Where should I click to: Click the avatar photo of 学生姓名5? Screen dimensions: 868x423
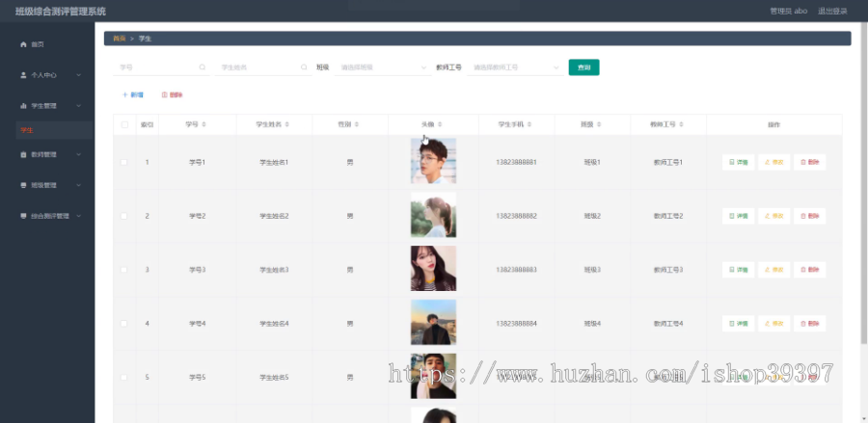(433, 376)
